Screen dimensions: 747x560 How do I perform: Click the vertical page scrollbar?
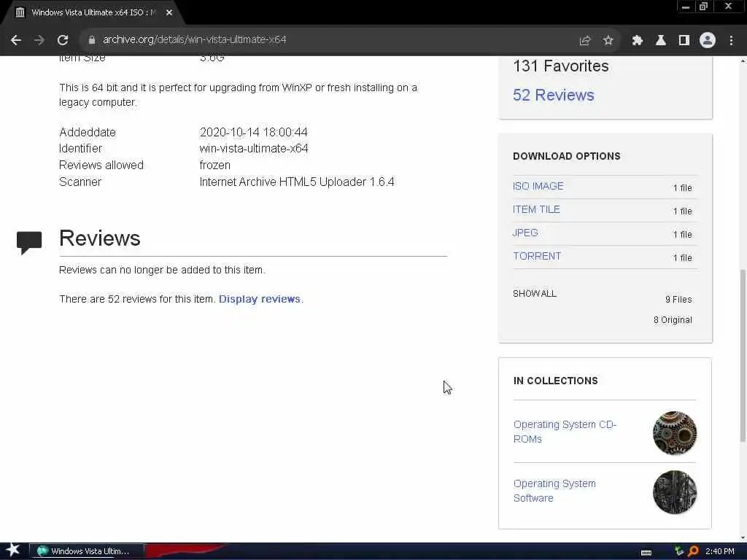click(x=742, y=356)
